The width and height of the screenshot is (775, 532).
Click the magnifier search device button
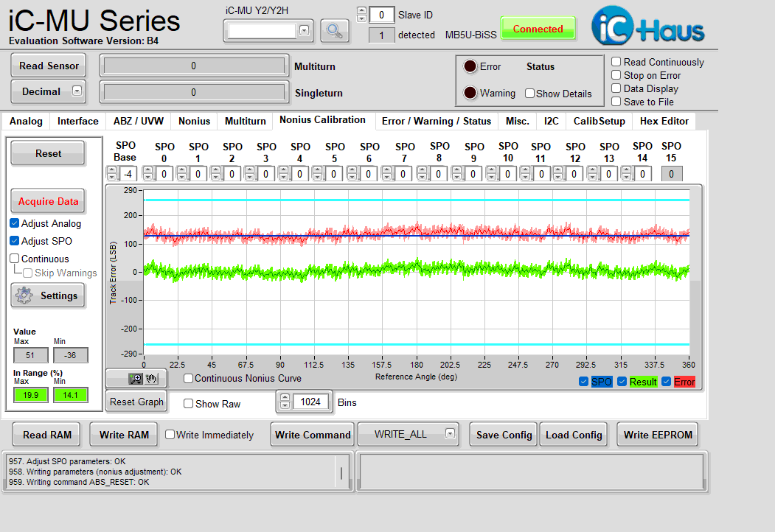pos(335,31)
